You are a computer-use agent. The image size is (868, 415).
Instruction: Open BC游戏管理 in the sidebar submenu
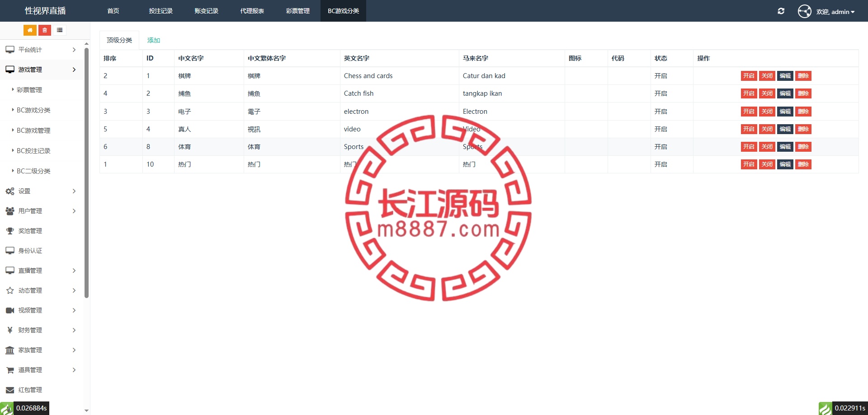click(x=33, y=131)
